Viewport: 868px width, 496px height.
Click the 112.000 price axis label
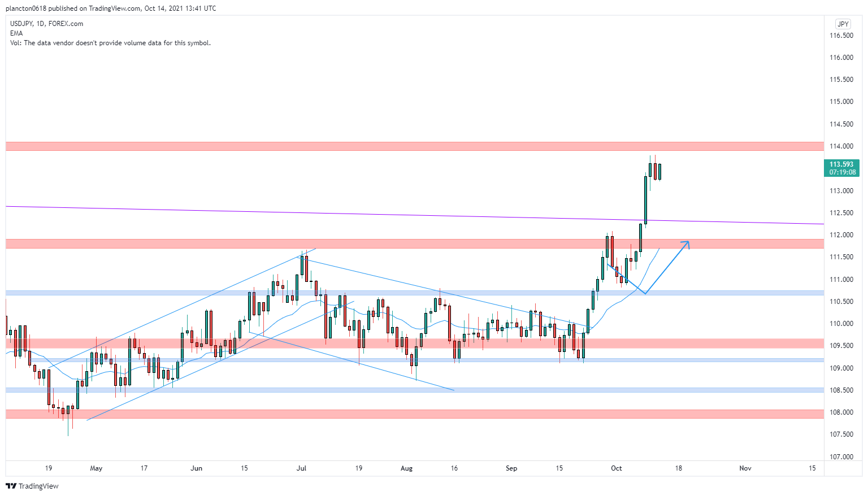point(841,235)
